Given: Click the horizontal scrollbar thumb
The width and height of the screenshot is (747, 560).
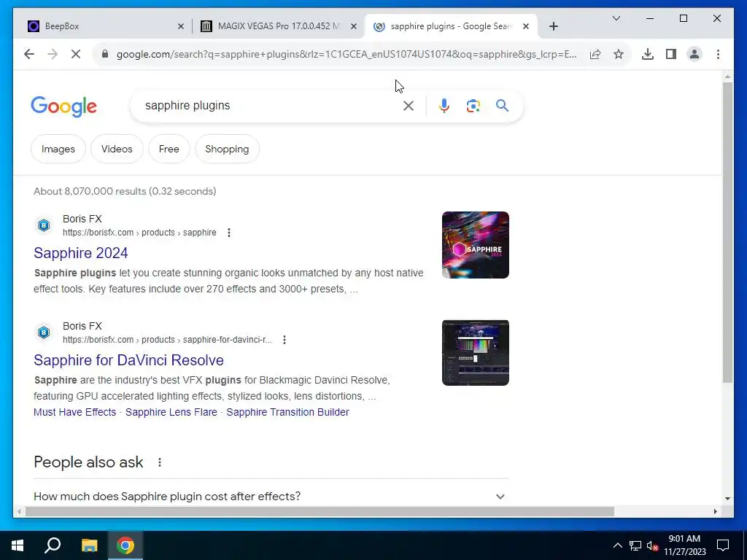Looking at the screenshot, I should point(320,511).
